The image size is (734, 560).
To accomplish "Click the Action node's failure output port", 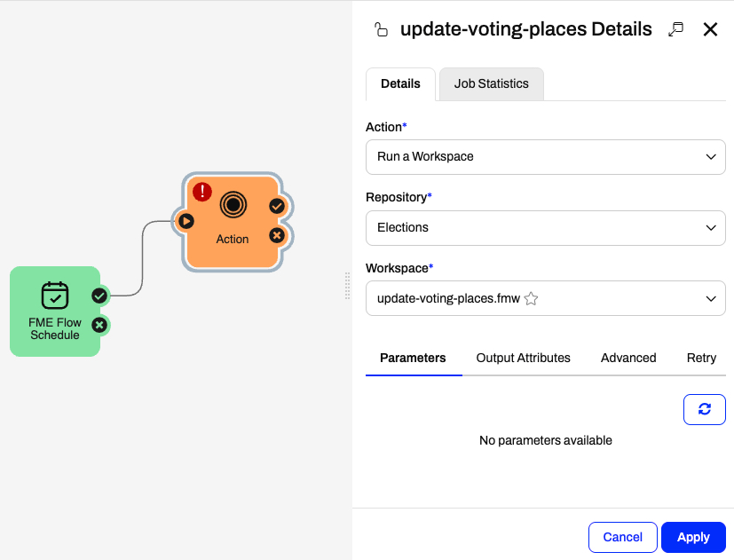I will point(277,235).
